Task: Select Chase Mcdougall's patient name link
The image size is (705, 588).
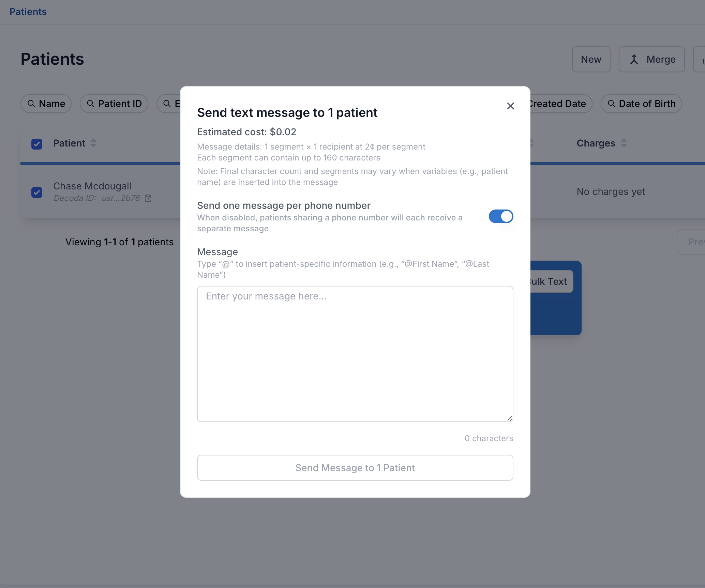Action: click(92, 186)
